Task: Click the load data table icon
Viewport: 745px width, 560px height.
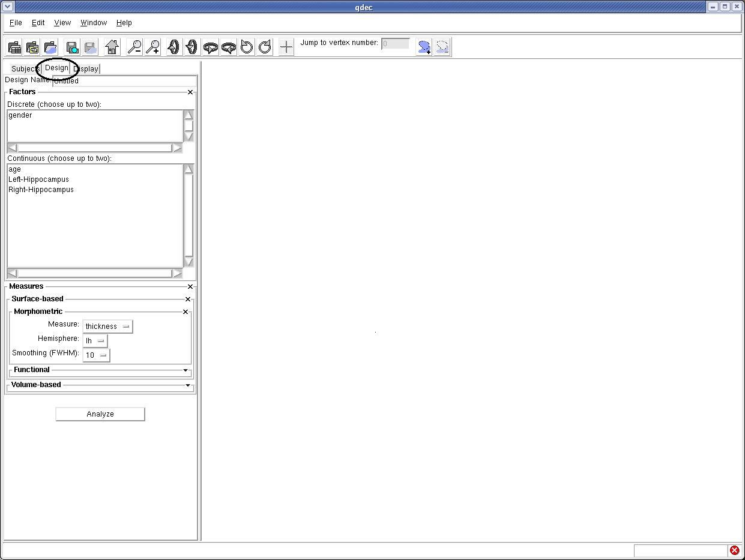Action: (14, 47)
